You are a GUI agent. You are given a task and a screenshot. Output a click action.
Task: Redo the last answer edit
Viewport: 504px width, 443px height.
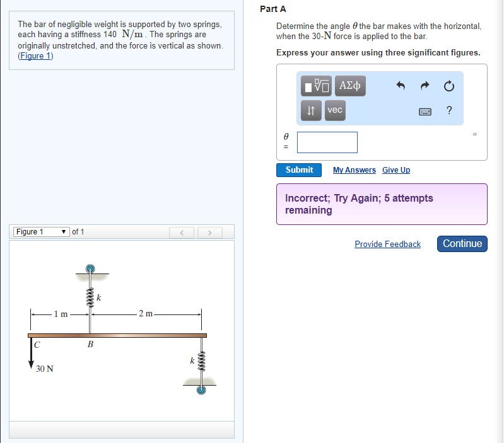(425, 86)
